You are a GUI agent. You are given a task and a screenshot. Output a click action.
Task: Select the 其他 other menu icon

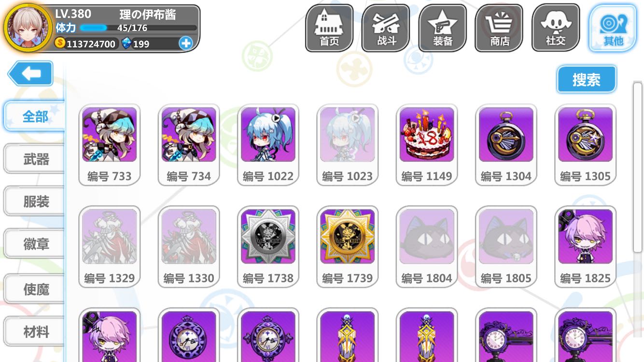[613, 28]
